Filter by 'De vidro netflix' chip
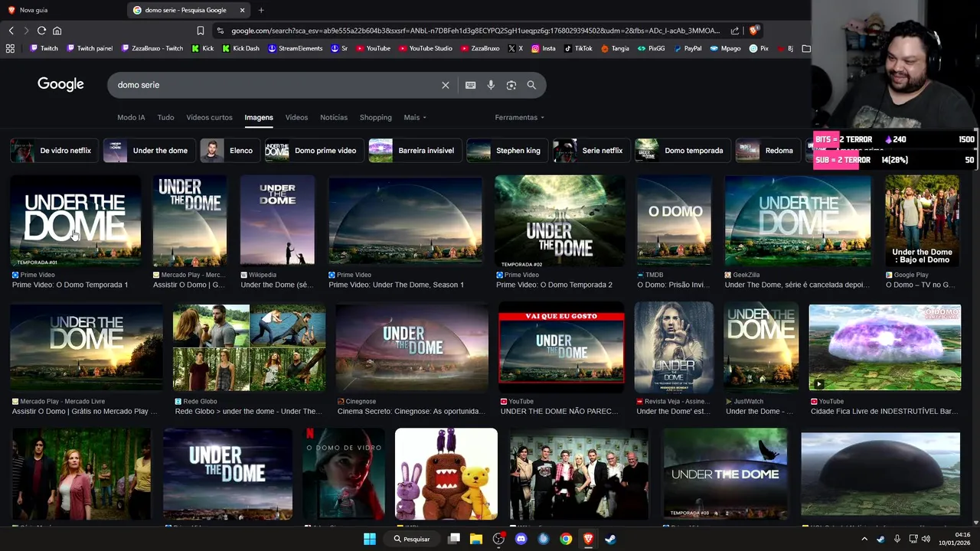The image size is (980, 551). coord(54,151)
